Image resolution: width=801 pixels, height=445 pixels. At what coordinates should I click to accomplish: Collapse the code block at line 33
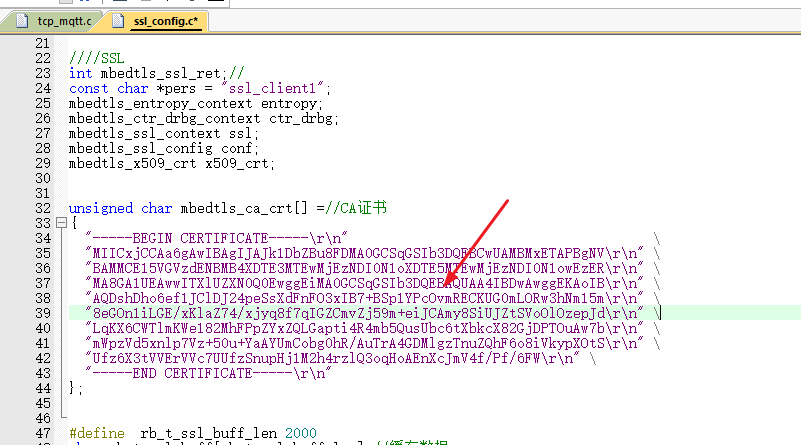point(61,223)
